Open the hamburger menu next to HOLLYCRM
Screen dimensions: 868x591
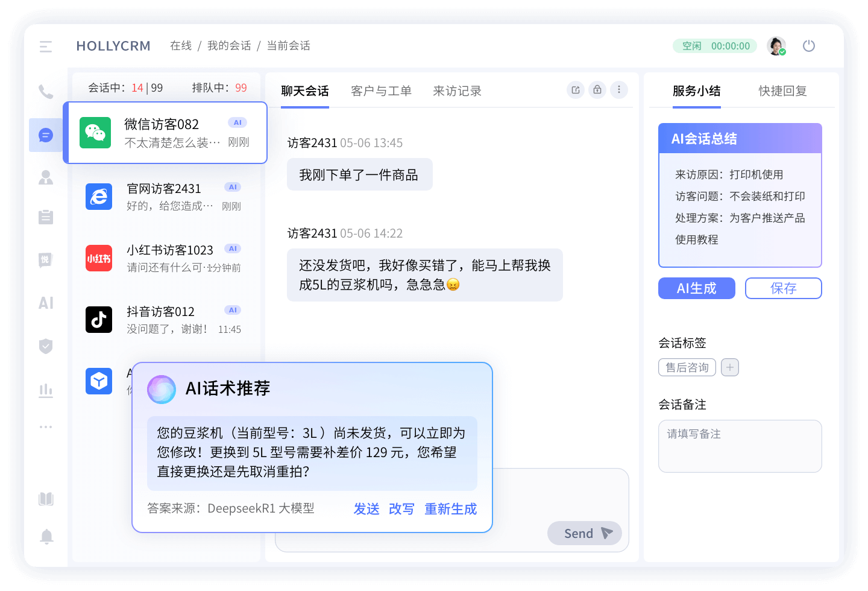pyautogui.click(x=45, y=46)
